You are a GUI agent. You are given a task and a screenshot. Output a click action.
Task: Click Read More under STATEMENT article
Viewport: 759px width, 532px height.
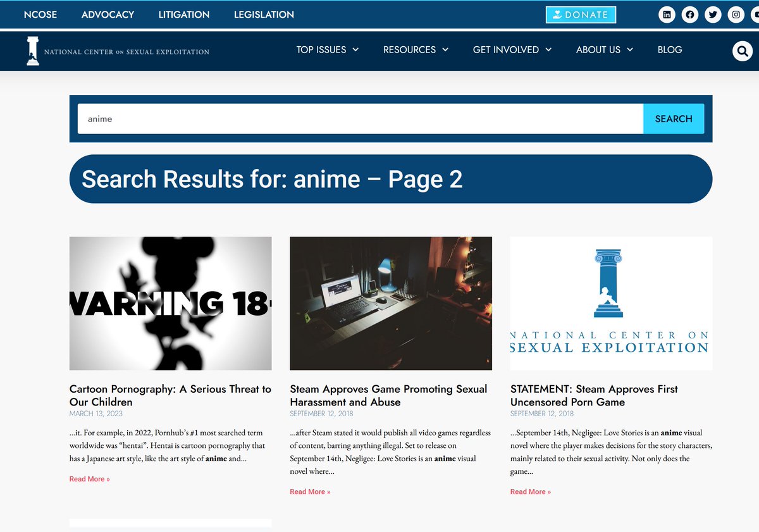point(531,492)
